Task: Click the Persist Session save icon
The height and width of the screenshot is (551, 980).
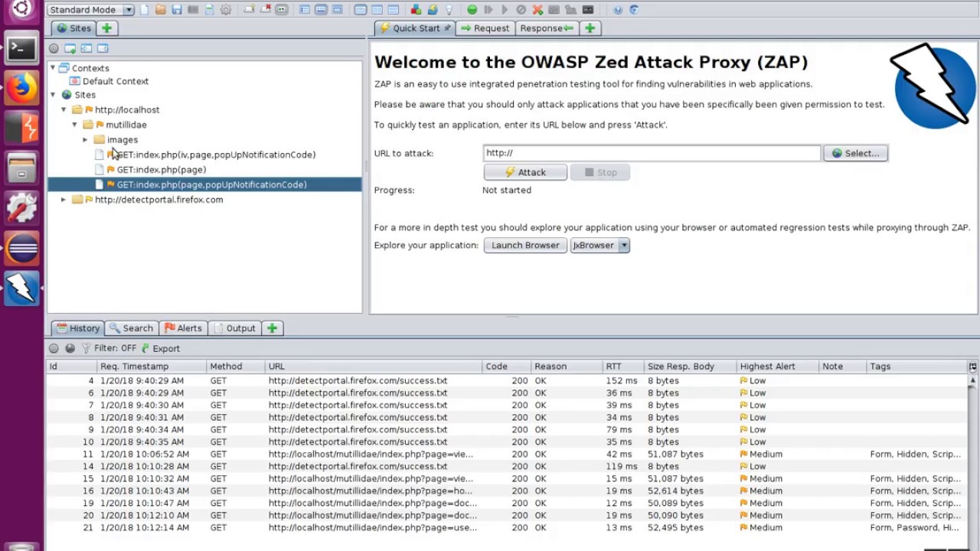Action: tap(177, 10)
